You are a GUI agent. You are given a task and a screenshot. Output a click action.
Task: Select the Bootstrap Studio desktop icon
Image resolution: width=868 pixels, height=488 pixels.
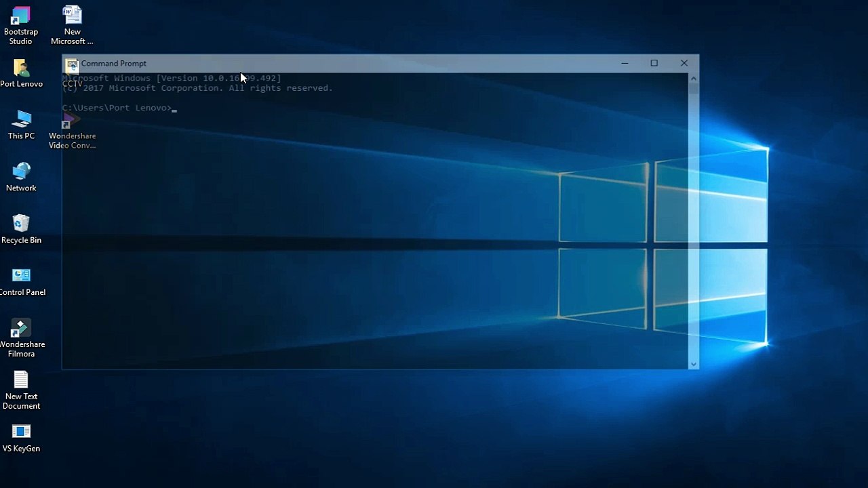click(x=21, y=26)
